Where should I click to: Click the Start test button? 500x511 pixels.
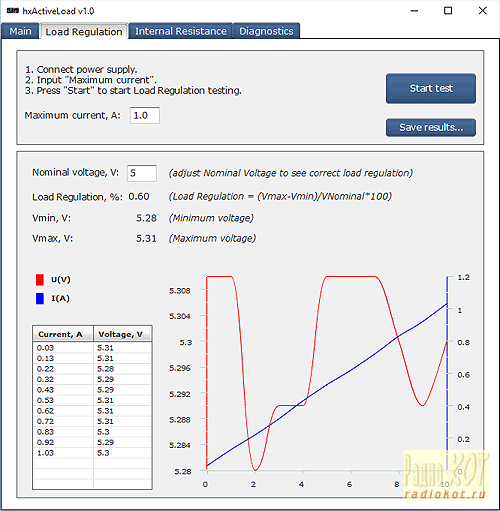click(431, 88)
